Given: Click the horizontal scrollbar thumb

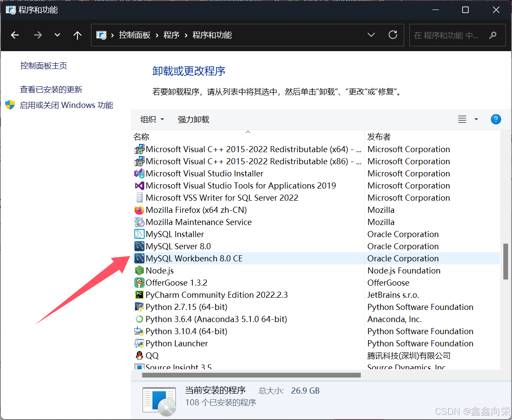Looking at the screenshot, I should tap(251, 375).
